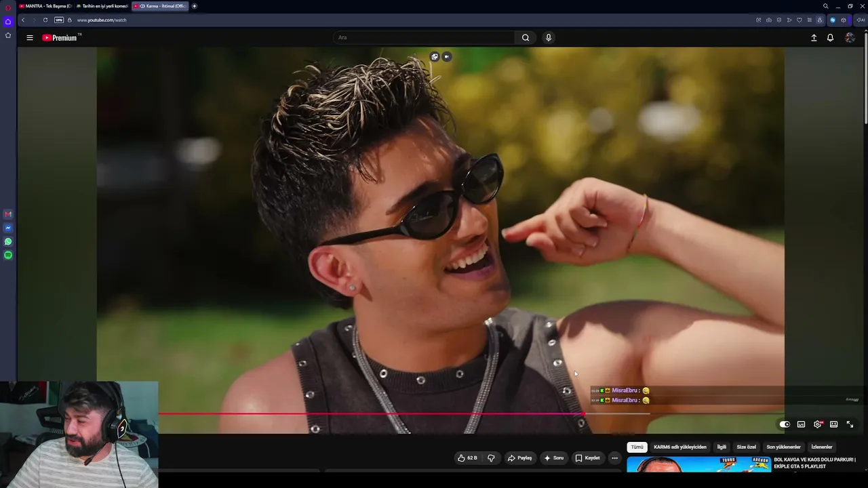The width and height of the screenshot is (868, 488).
Task: Open the browser tab search magnifier
Action: (x=825, y=6)
